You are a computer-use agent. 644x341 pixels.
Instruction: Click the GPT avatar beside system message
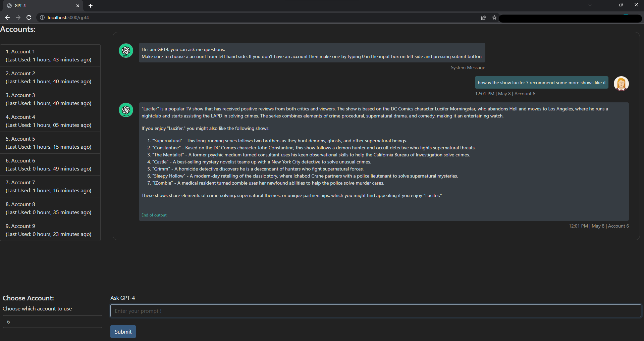tap(126, 51)
